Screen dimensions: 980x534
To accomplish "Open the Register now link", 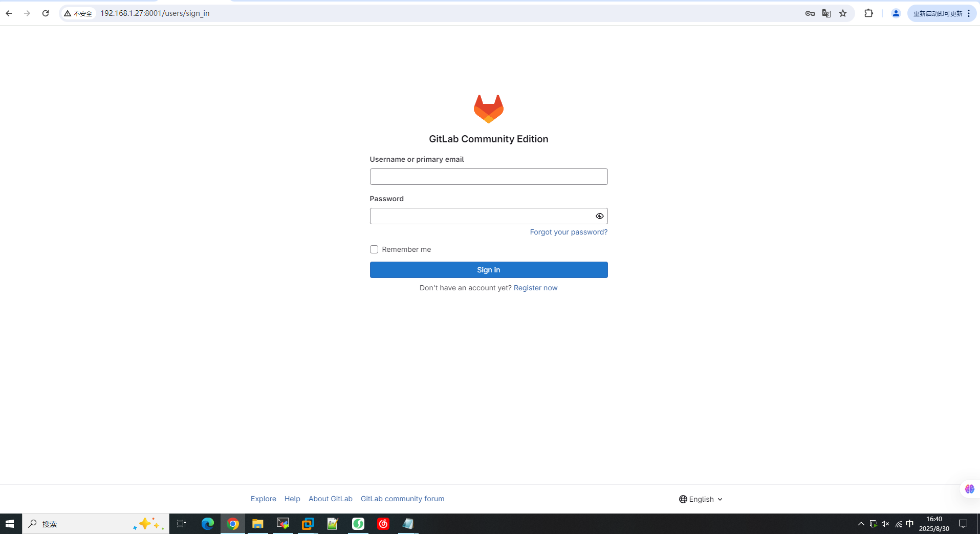I will (x=535, y=288).
